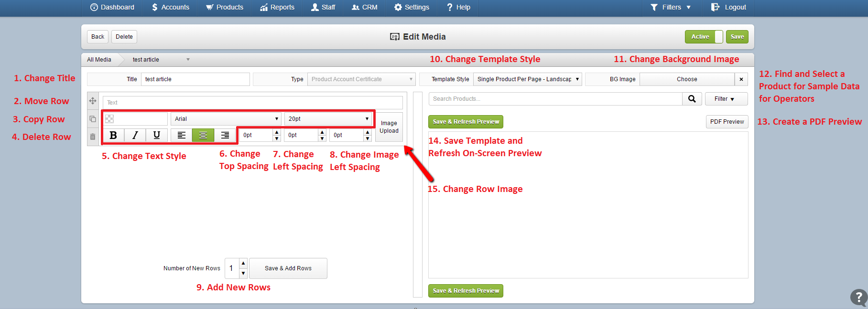Open the Type dropdown

(x=361, y=79)
